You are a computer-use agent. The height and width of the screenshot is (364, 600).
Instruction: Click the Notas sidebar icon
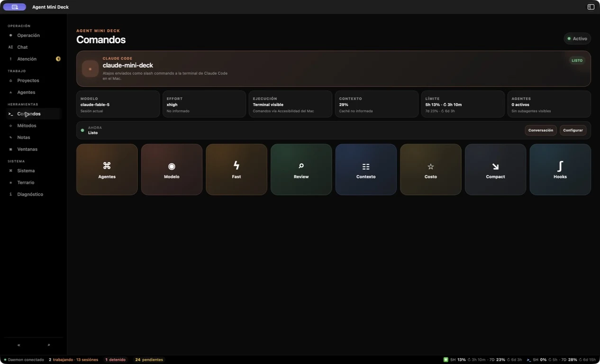coord(10,137)
